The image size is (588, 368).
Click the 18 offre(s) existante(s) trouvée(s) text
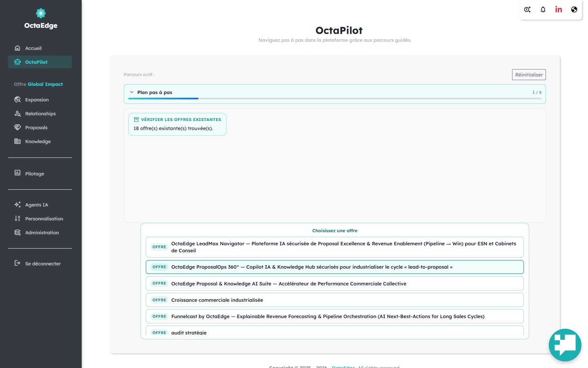click(173, 128)
